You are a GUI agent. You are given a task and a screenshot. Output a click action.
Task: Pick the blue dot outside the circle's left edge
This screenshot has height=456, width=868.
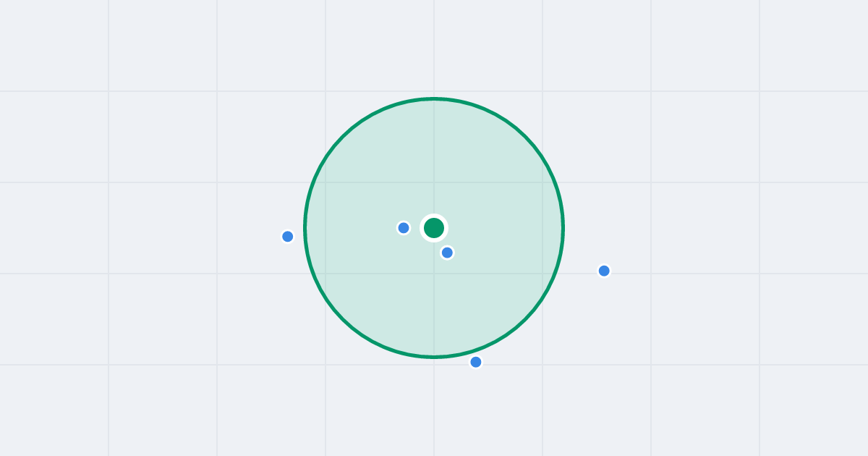287,236
